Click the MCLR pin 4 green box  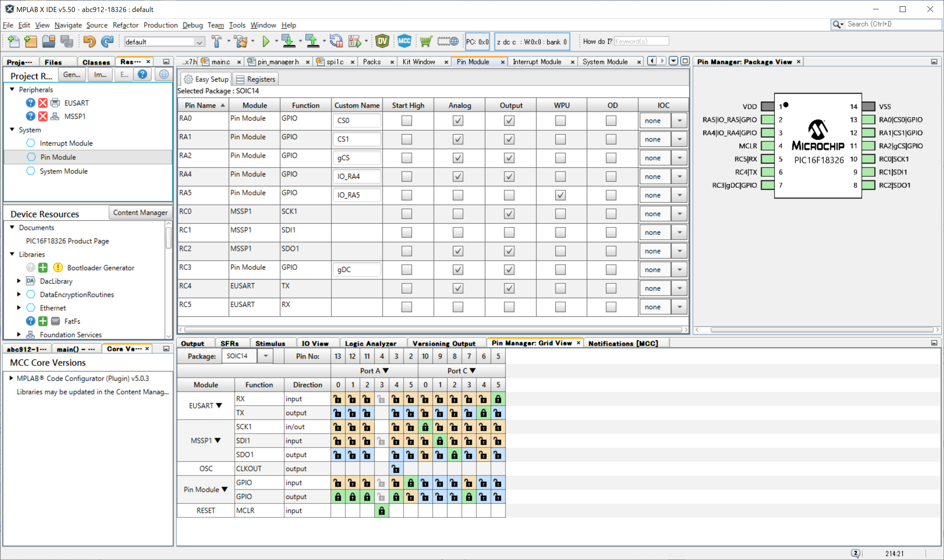(767, 146)
